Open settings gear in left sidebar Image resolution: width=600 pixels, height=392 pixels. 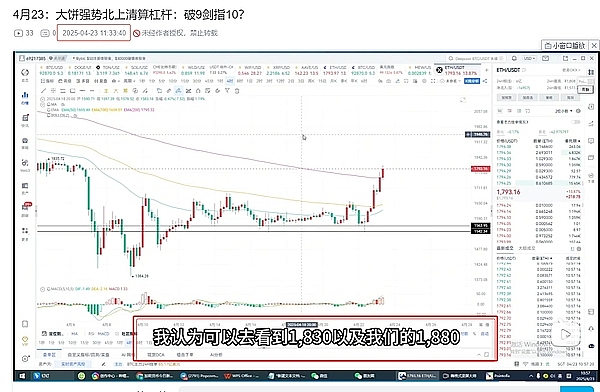click(25, 359)
